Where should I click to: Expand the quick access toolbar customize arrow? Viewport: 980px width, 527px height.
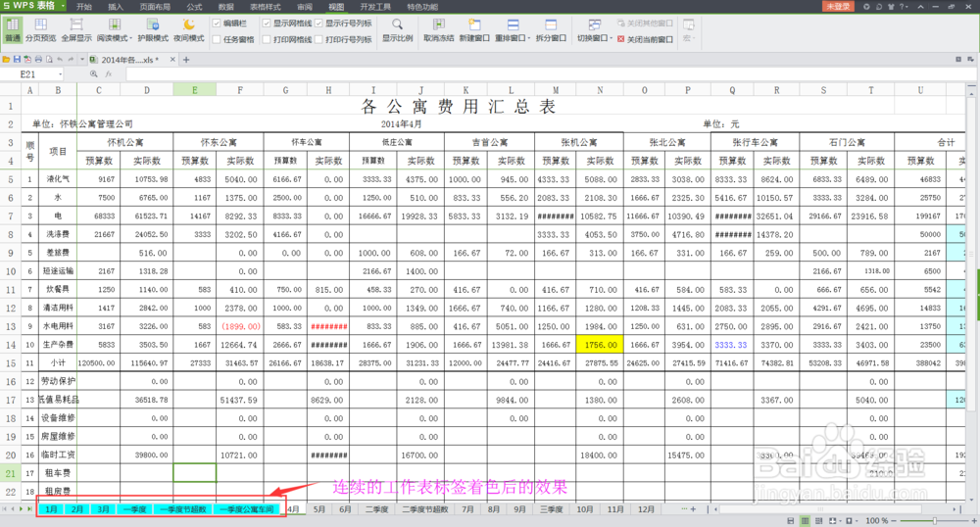pos(82,60)
